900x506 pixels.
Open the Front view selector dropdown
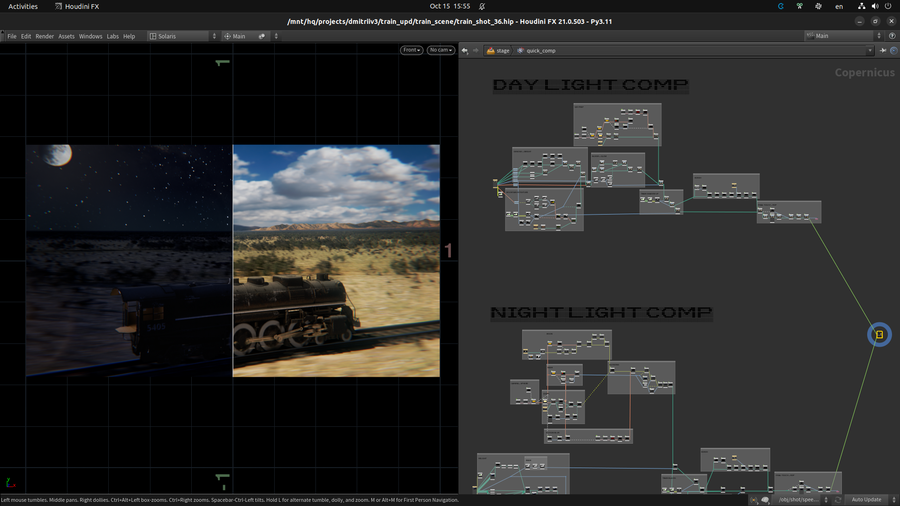coord(412,50)
